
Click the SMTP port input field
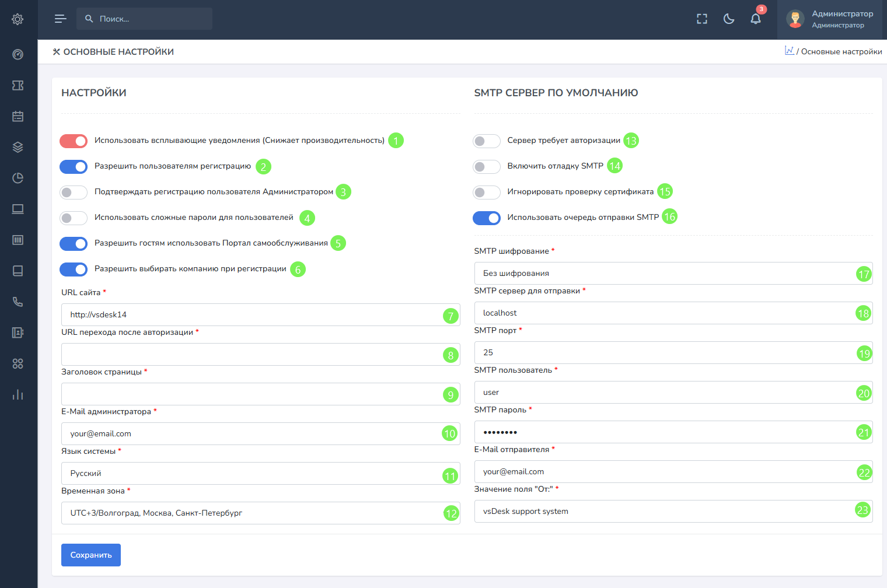pyautogui.click(x=665, y=352)
